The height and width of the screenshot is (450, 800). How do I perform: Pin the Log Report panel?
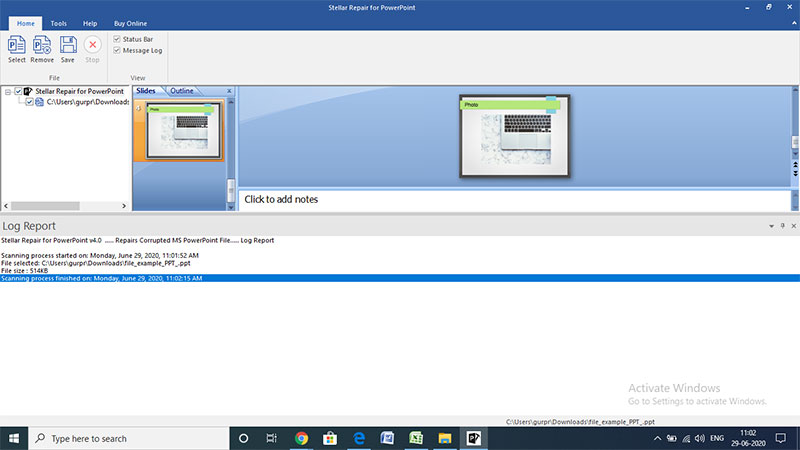pyautogui.click(x=783, y=226)
